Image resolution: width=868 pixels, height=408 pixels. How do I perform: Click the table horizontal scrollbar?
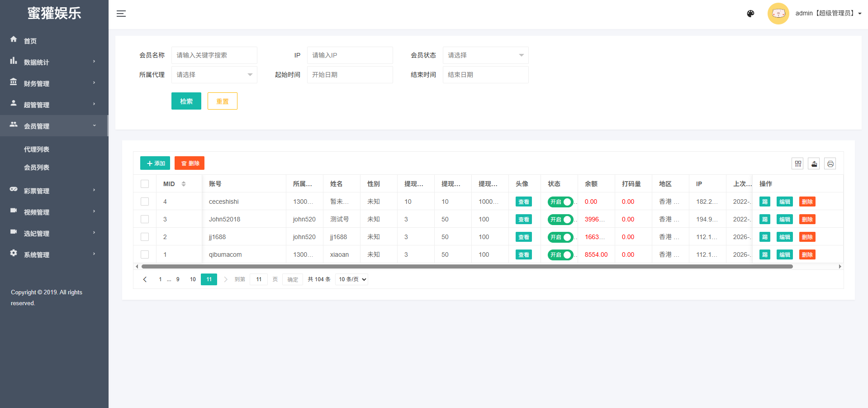(x=467, y=266)
